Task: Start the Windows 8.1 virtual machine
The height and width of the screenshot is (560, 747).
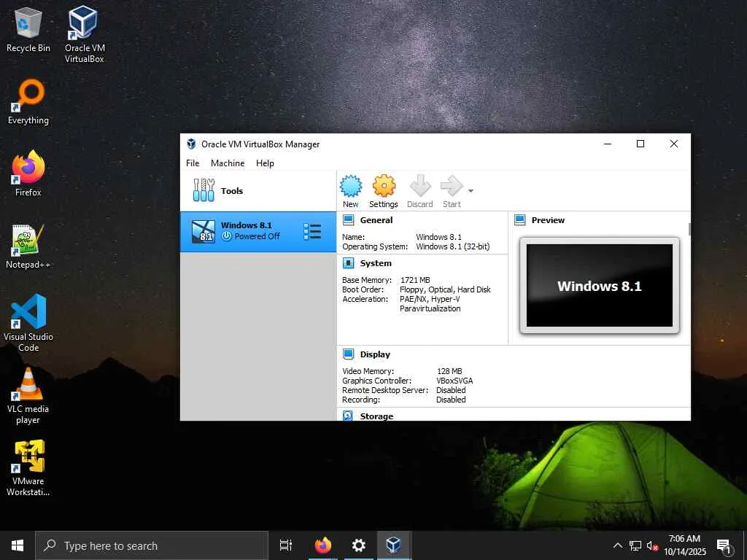Action: [x=452, y=191]
